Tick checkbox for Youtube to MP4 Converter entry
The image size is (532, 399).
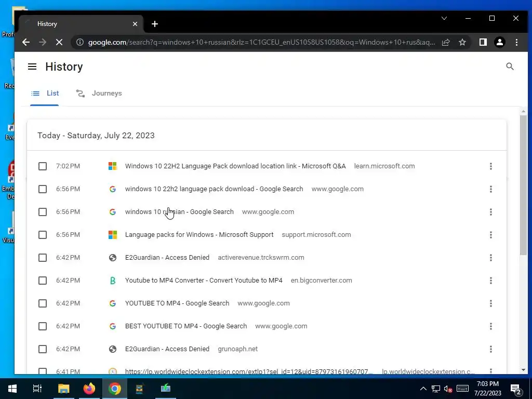(43, 281)
